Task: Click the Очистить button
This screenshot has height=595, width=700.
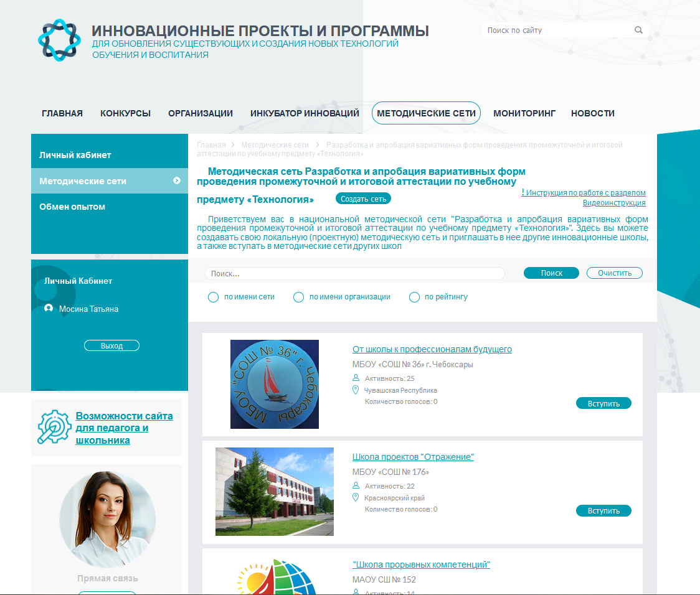Action: (615, 273)
